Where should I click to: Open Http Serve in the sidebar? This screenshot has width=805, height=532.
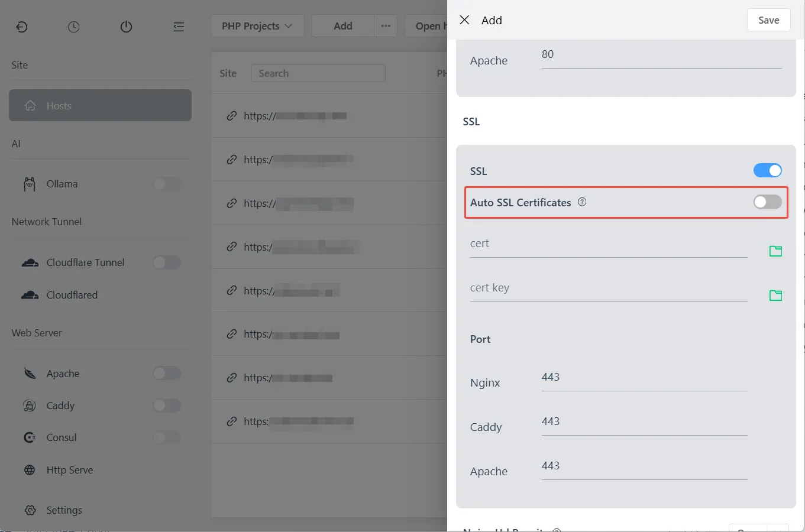coord(69,470)
